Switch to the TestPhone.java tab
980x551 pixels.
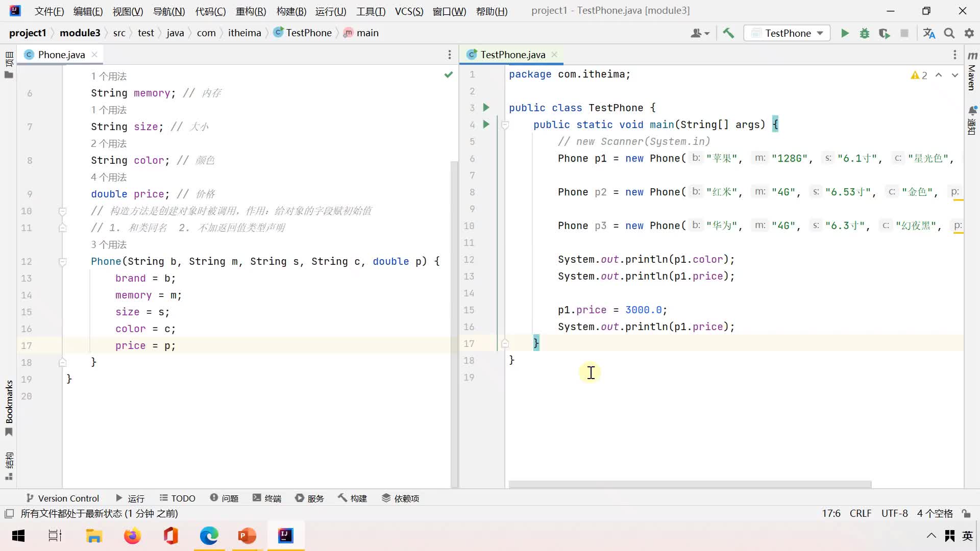512,55
